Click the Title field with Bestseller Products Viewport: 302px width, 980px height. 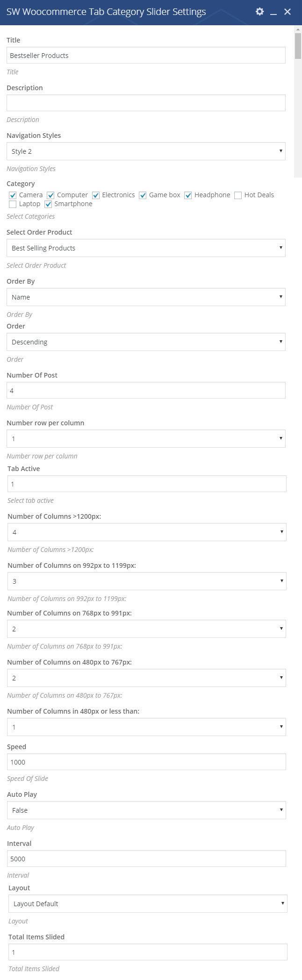point(146,55)
